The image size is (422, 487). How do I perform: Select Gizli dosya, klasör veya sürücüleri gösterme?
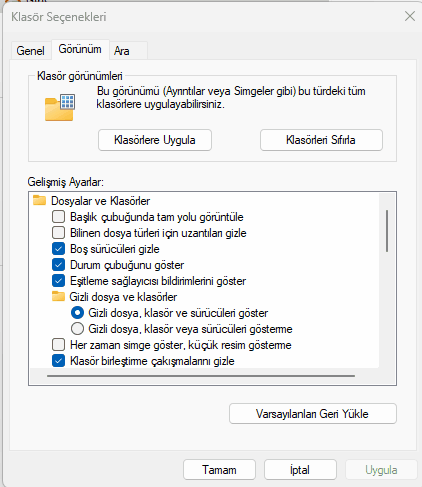click(77, 329)
